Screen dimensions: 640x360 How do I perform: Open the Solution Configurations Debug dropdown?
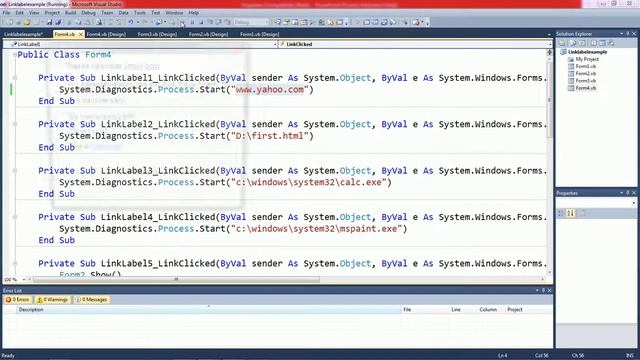point(251,22)
